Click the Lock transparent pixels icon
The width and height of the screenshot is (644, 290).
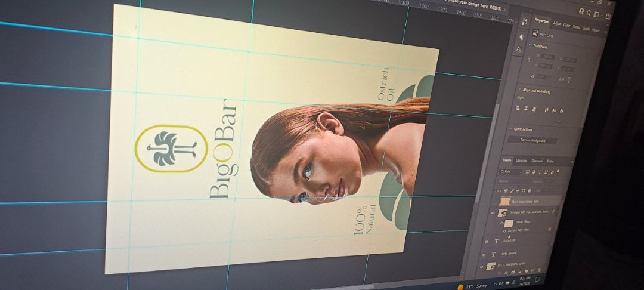coord(506,190)
